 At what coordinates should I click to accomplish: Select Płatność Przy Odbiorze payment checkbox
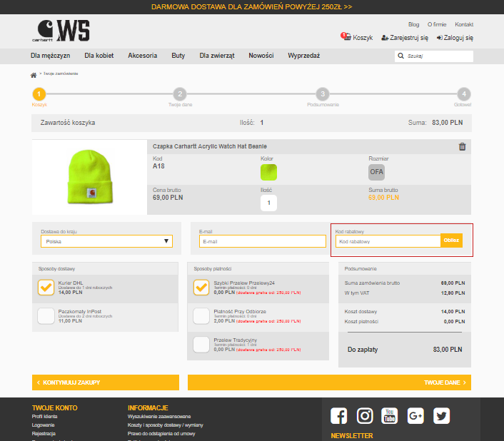click(x=202, y=316)
